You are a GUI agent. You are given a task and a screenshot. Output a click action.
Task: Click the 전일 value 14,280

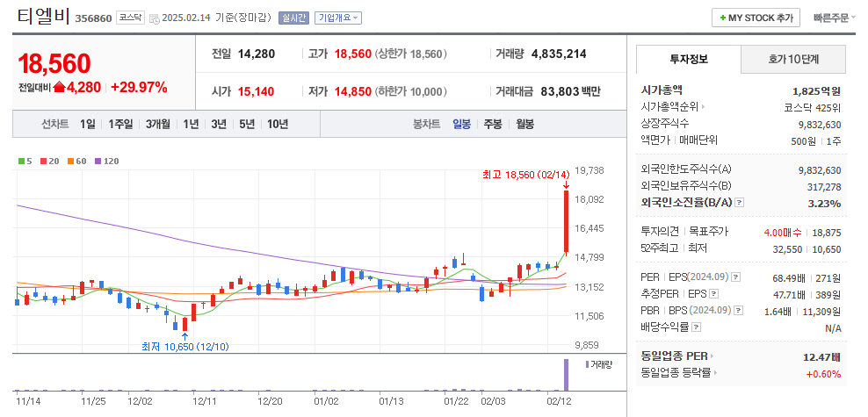pos(257,54)
